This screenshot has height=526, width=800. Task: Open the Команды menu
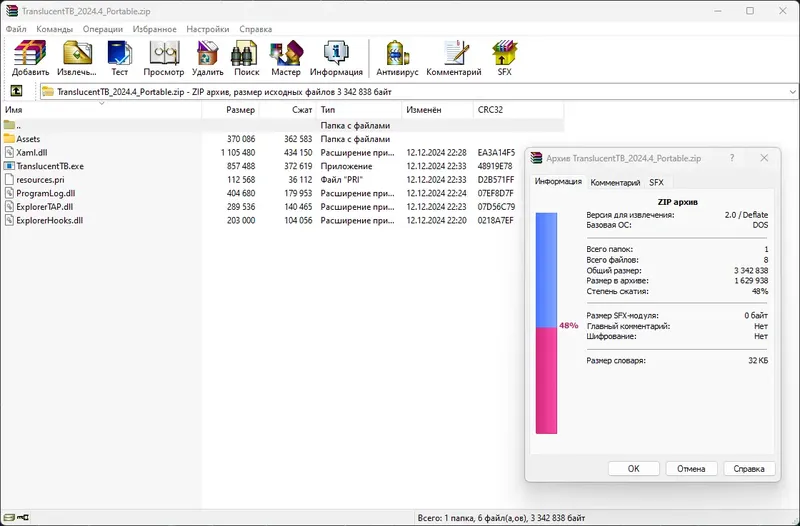(x=55, y=29)
